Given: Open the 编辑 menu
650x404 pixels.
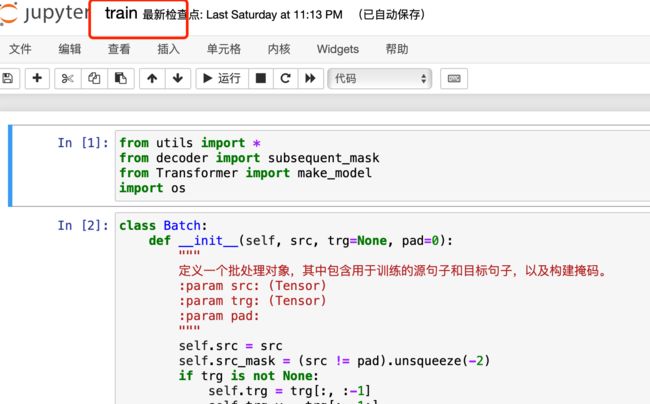Looking at the screenshot, I should [70, 49].
